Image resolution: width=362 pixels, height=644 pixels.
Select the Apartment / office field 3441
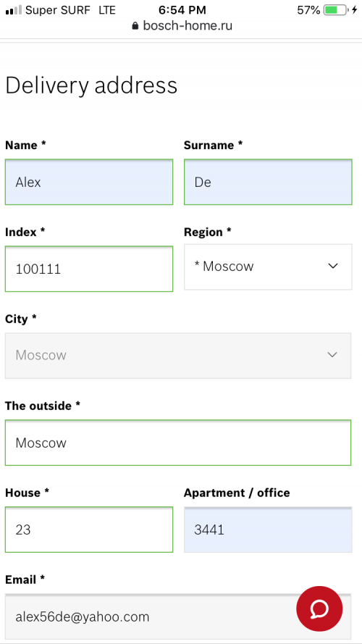(x=268, y=530)
